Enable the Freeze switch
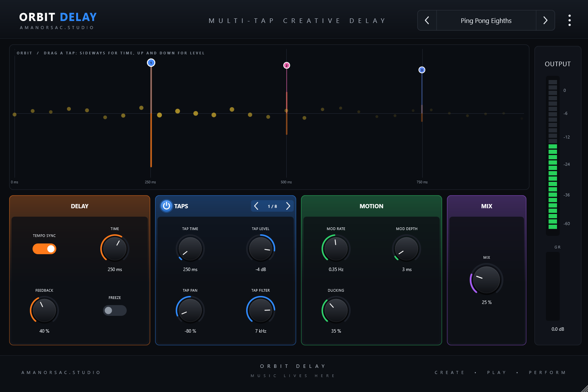This screenshot has width=588, height=392. tap(115, 310)
